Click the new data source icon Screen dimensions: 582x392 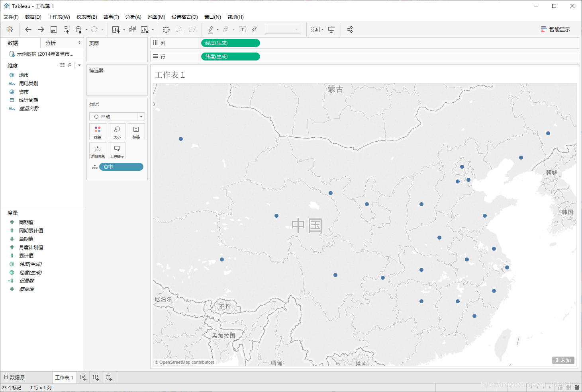pyautogui.click(x=67, y=29)
